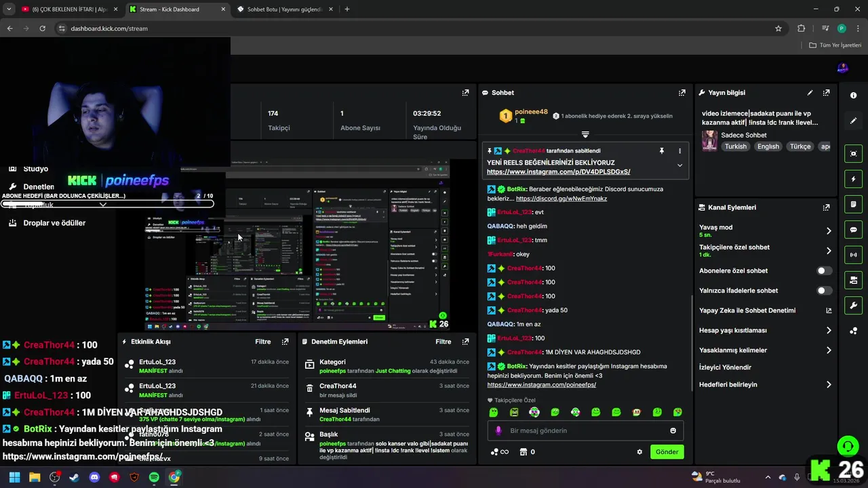Edit stream info with pencil icon
Image resolution: width=868 pixels, height=488 pixels.
pyautogui.click(x=810, y=93)
